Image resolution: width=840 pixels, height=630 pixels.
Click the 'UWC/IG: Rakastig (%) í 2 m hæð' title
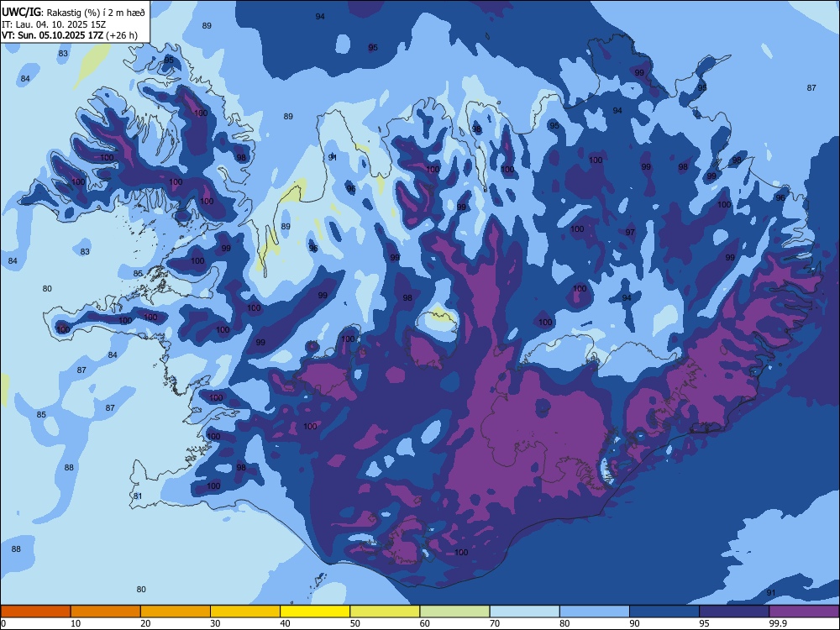point(73,12)
